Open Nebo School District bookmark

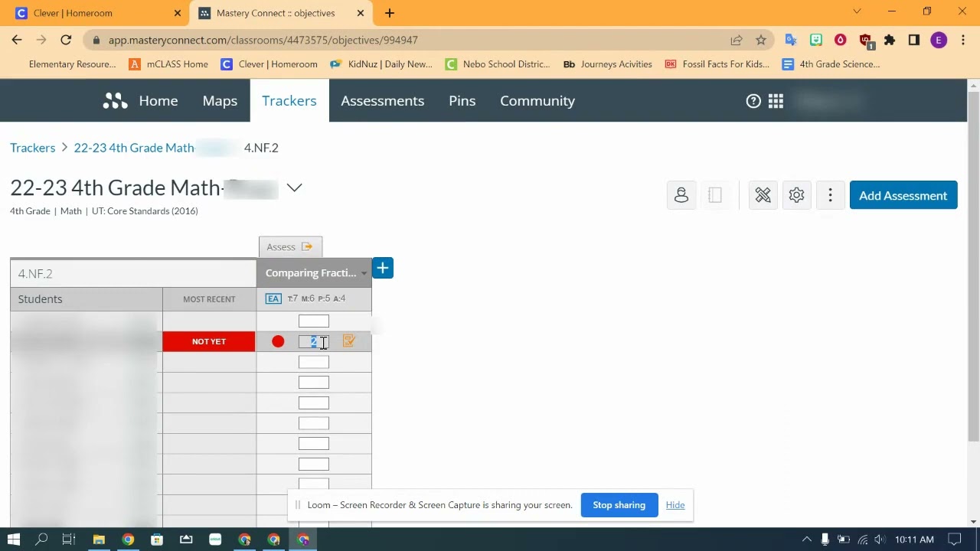click(x=498, y=64)
